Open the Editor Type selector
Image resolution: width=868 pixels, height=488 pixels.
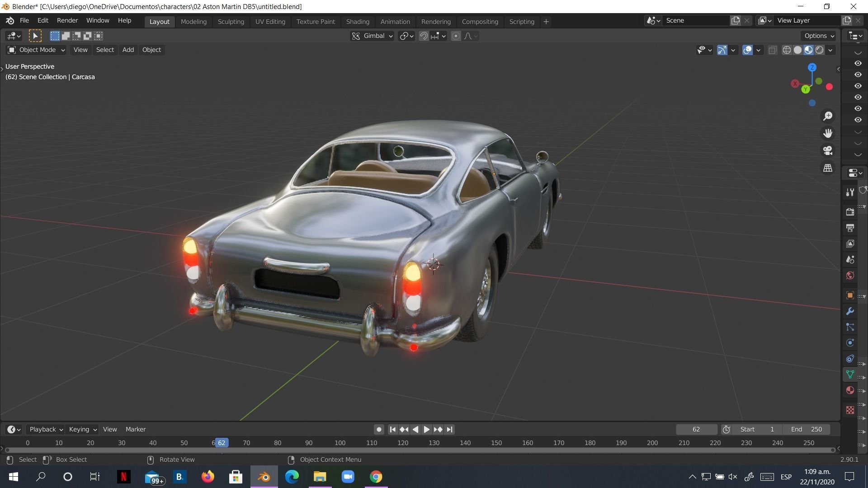pyautogui.click(x=14, y=36)
